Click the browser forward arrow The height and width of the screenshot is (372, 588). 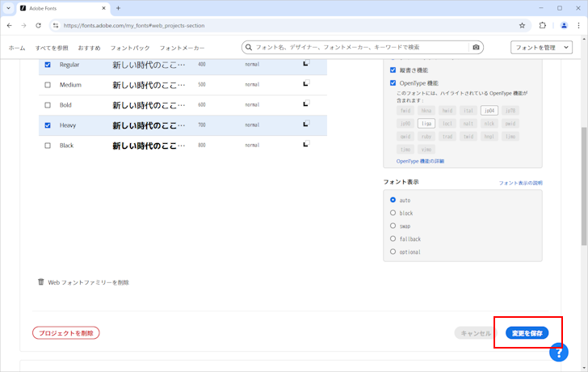tap(23, 26)
